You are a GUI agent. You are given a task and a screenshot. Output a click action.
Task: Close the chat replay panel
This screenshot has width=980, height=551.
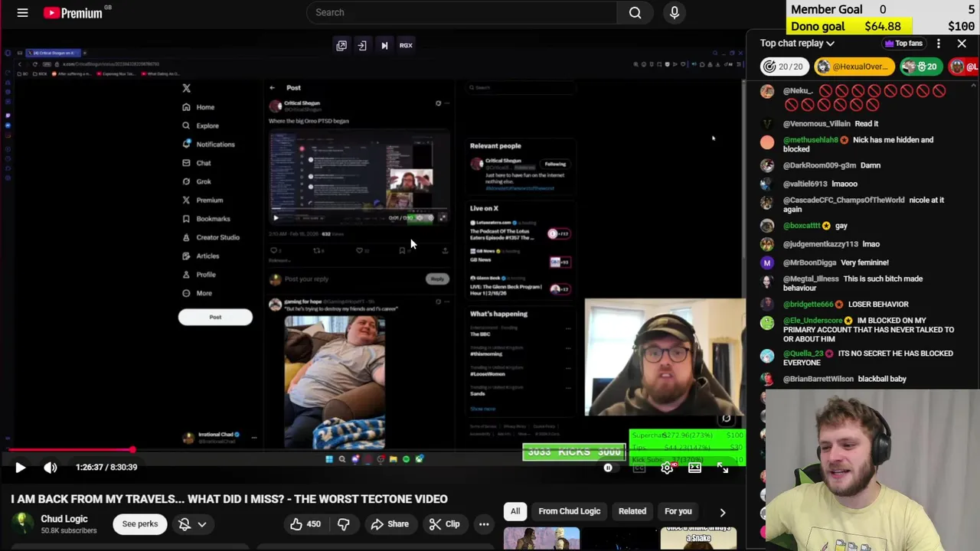(x=962, y=44)
